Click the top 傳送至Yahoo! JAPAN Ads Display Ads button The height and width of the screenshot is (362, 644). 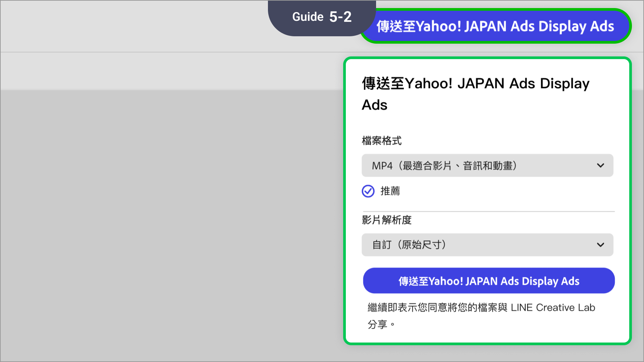pos(496,26)
